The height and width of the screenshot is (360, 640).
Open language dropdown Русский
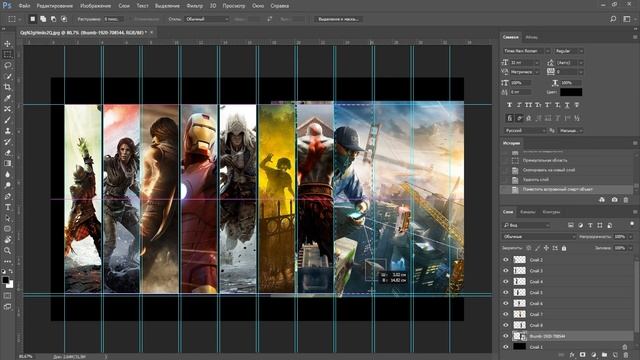pos(524,131)
